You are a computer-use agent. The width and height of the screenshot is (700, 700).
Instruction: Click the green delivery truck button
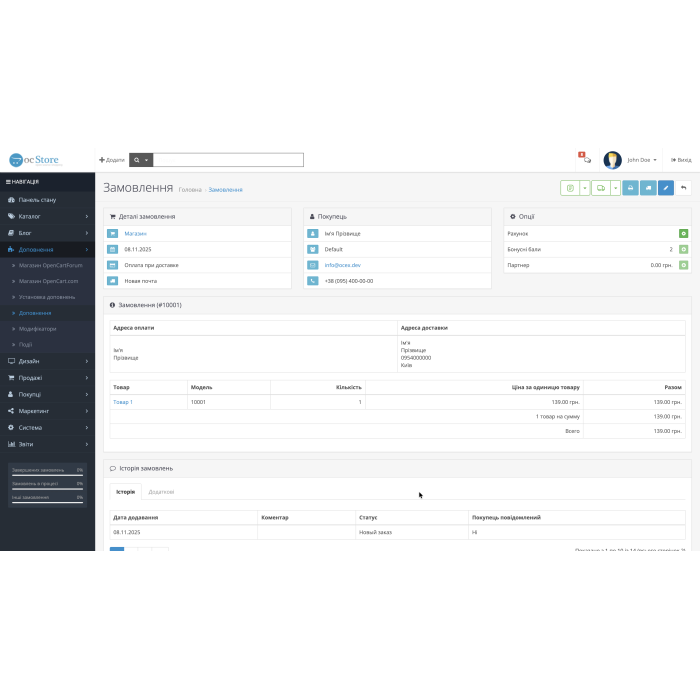(x=601, y=188)
